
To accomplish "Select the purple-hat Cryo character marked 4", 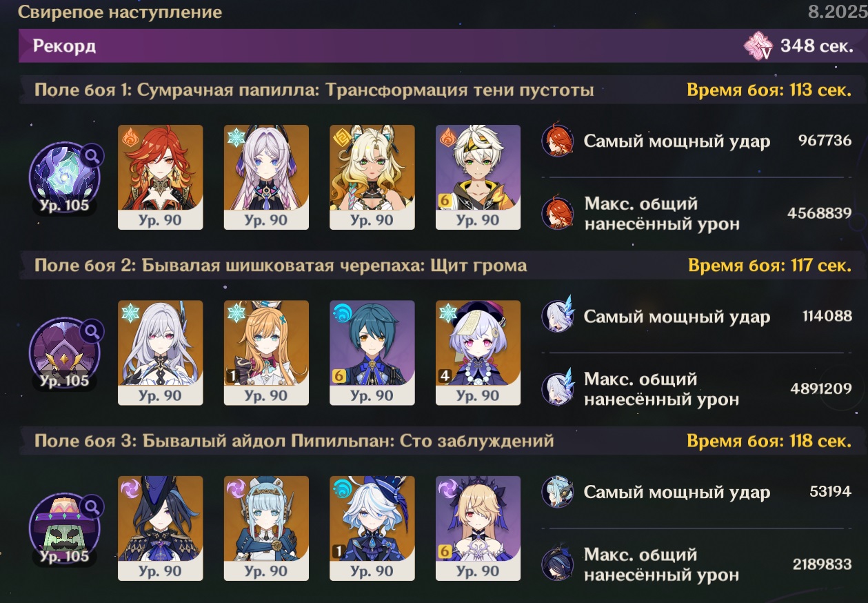I will point(478,353).
